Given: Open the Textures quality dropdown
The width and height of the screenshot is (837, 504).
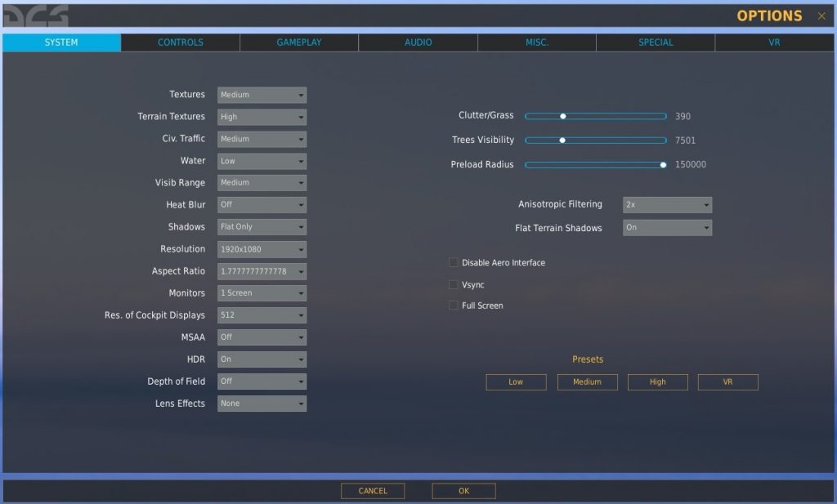Looking at the screenshot, I should [261, 94].
